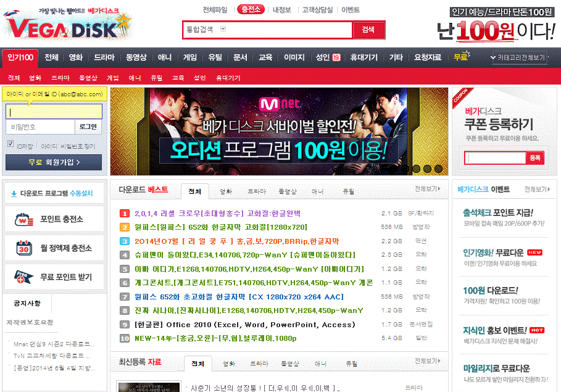Click the 로그인 button
The width and height of the screenshot is (561, 392).
(x=88, y=127)
